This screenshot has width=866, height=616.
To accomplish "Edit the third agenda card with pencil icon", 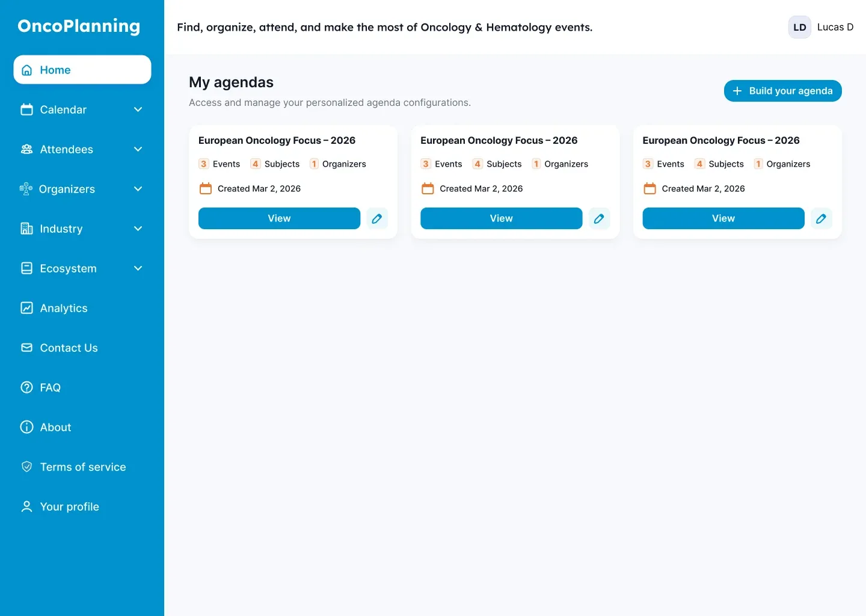I will point(821,218).
